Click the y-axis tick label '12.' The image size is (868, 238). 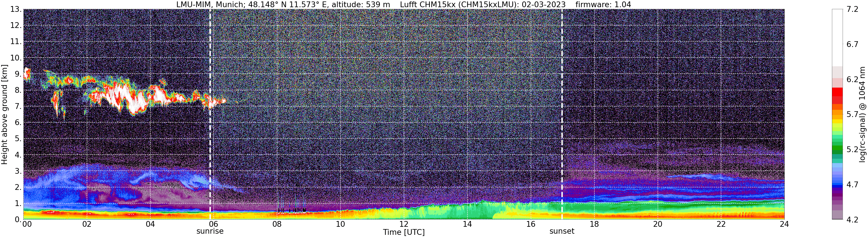pyautogui.click(x=16, y=25)
